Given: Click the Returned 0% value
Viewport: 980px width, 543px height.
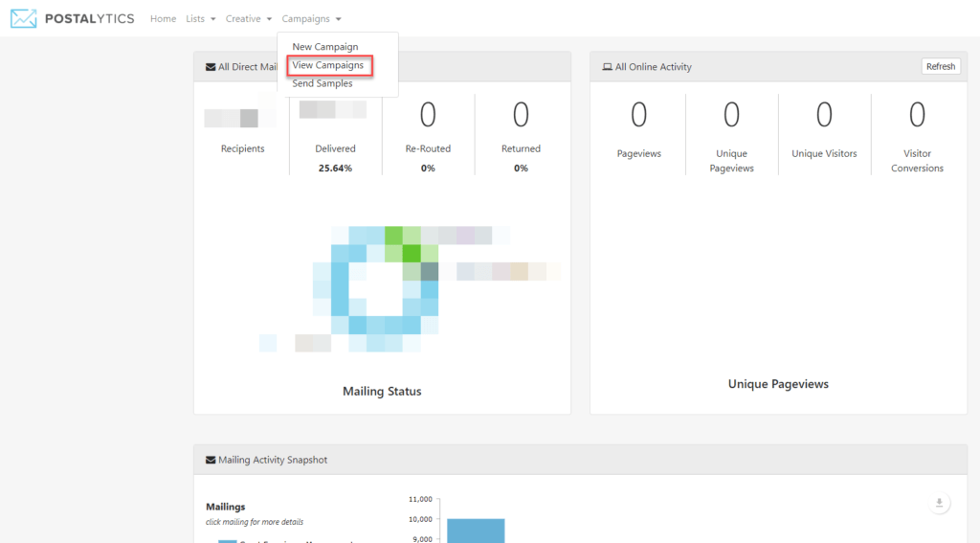Looking at the screenshot, I should 521,169.
